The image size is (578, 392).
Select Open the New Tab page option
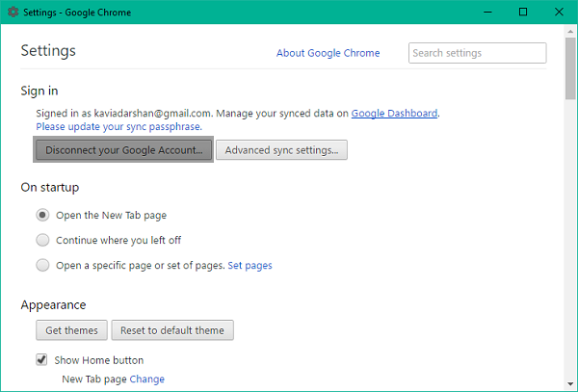tap(42, 215)
